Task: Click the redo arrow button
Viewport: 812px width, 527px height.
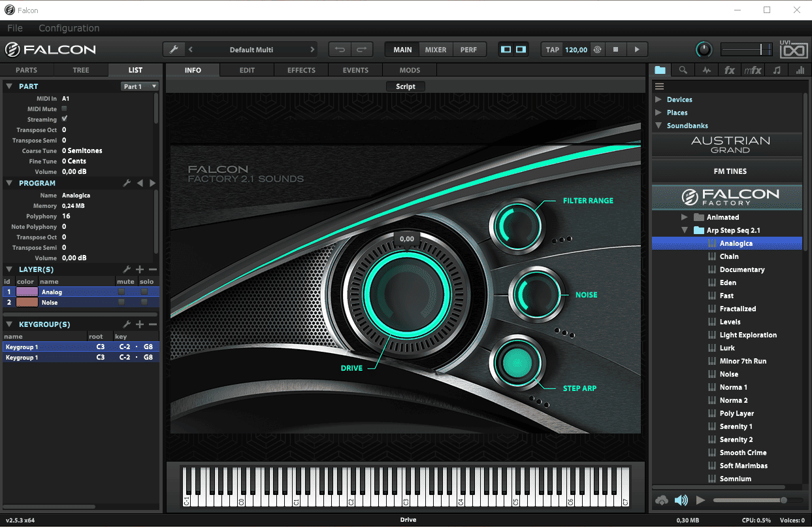Action: [x=361, y=50]
